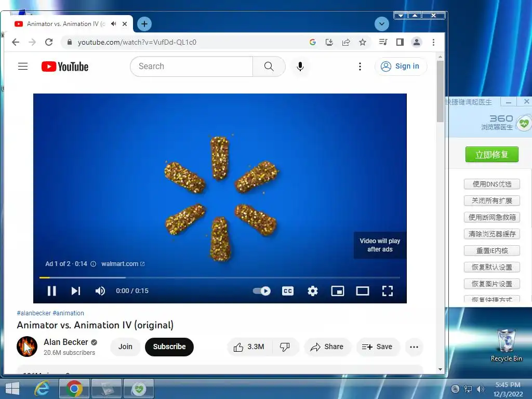The width and height of the screenshot is (532, 399).
Task: Open the #alanbecker hashtag link
Action: 34,313
